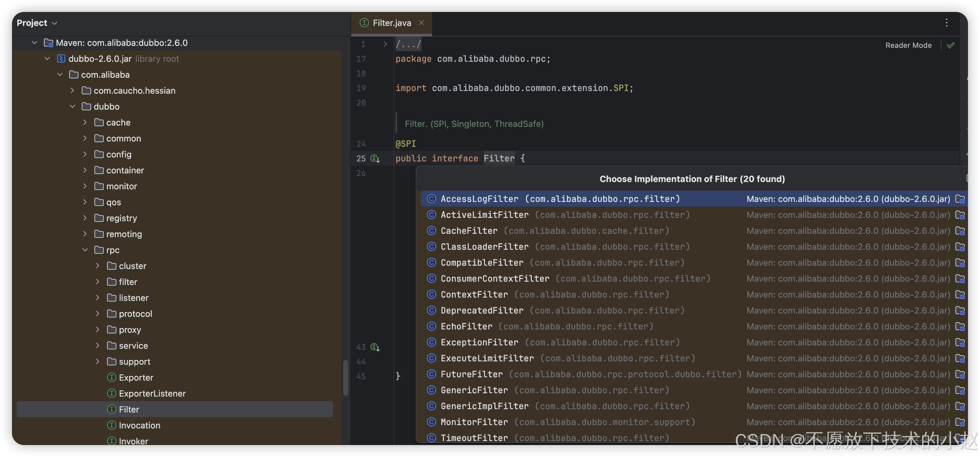Select the listener folder
This screenshot has height=457, width=980.
[128, 298]
